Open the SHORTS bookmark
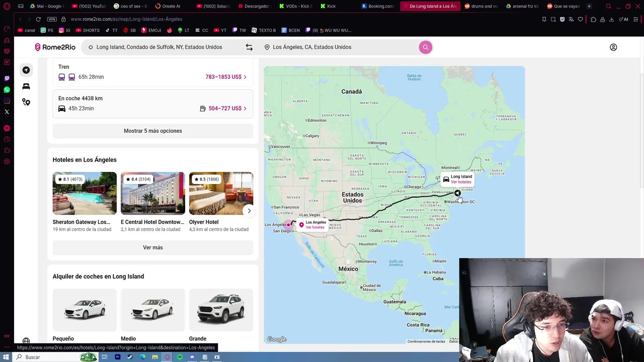 [88, 30]
